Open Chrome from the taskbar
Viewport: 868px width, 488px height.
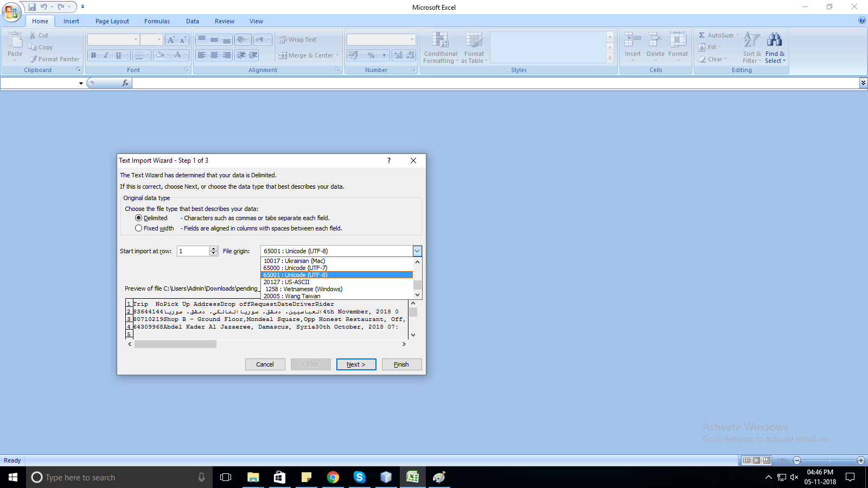click(333, 477)
